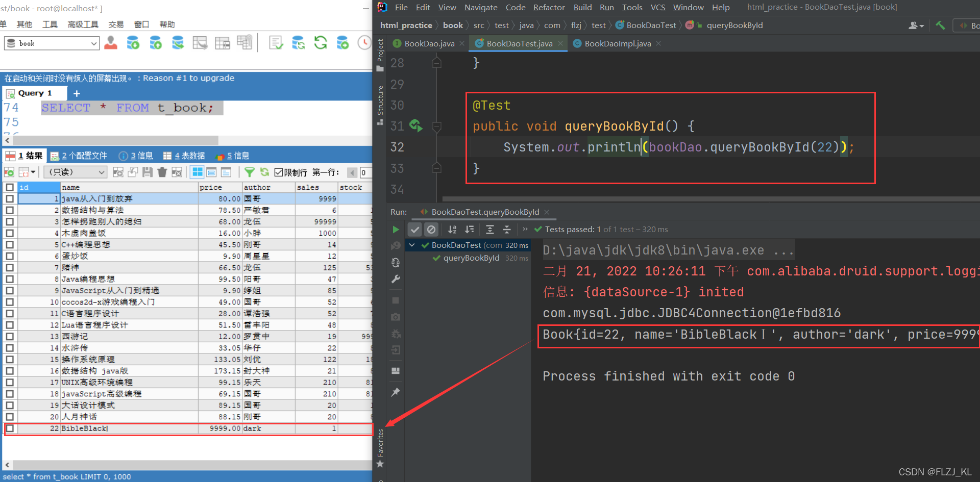
Task: Switch to 4 表数据 tab in SQLyog
Action: [184, 156]
